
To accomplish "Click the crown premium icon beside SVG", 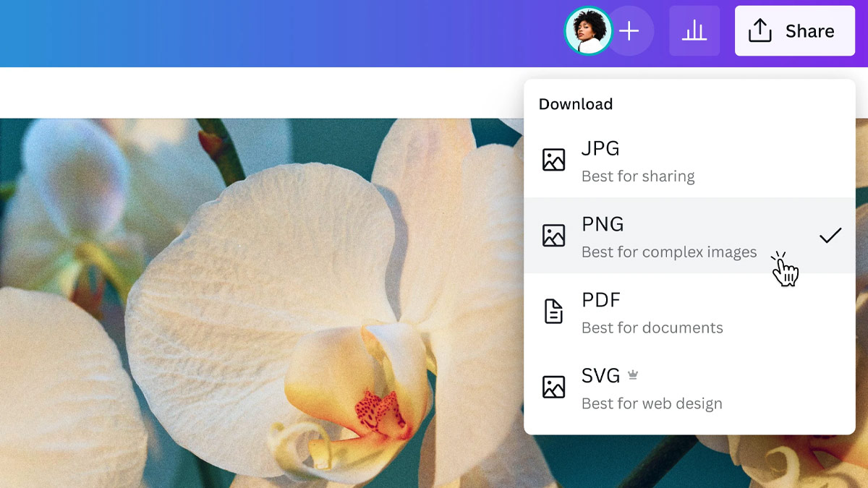I will point(633,375).
